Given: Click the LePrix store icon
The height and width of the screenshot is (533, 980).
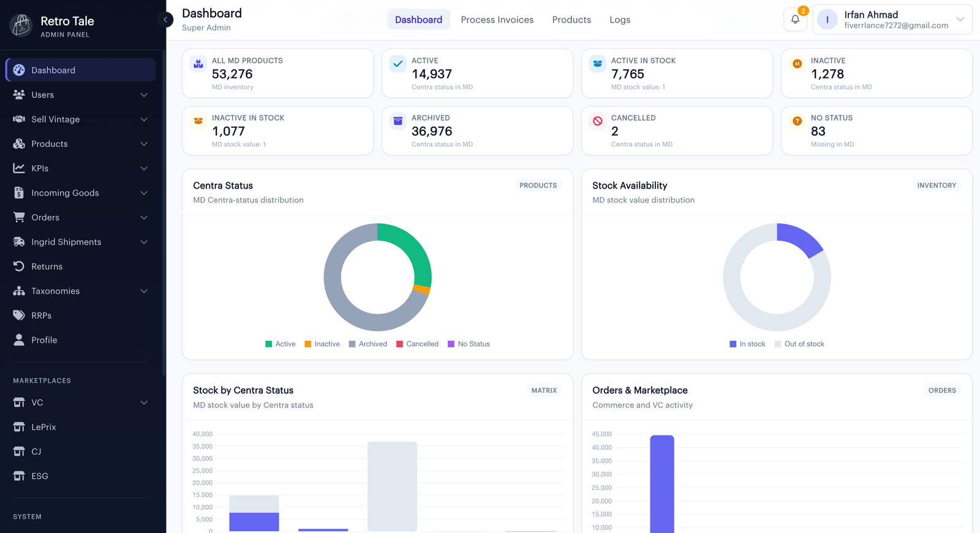Looking at the screenshot, I should (19, 427).
